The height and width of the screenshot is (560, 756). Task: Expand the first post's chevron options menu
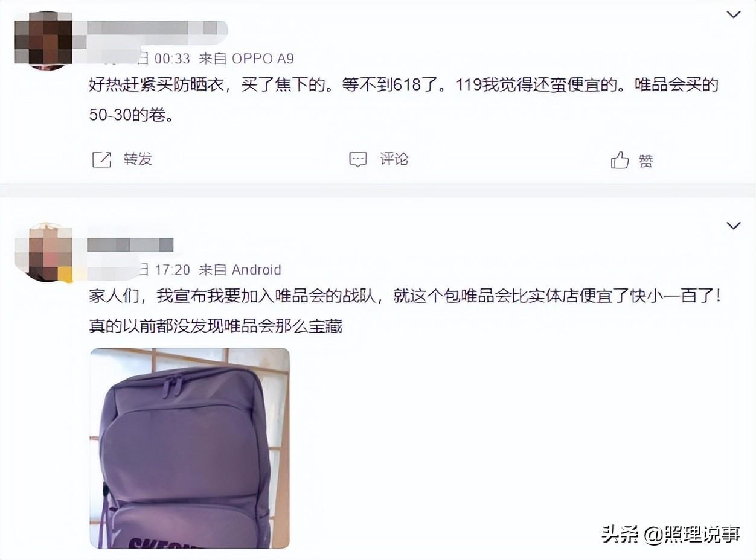733,14
